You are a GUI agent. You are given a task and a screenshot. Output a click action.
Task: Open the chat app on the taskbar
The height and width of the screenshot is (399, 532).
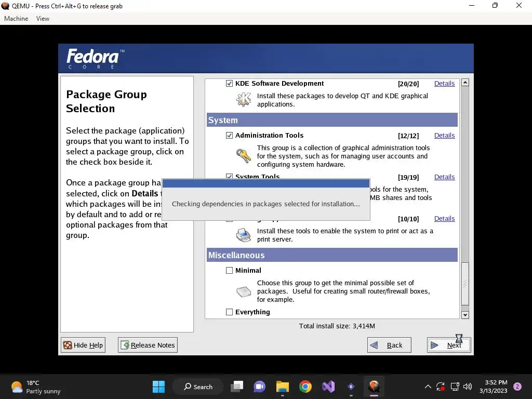[x=260, y=387]
